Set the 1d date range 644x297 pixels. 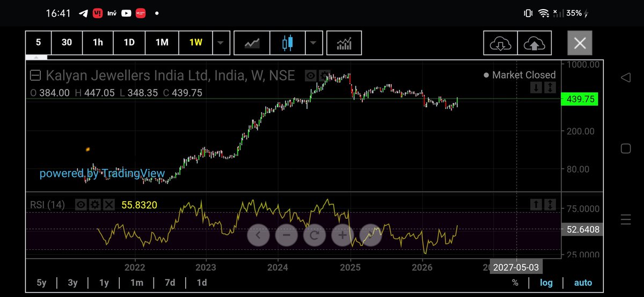[202, 283]
